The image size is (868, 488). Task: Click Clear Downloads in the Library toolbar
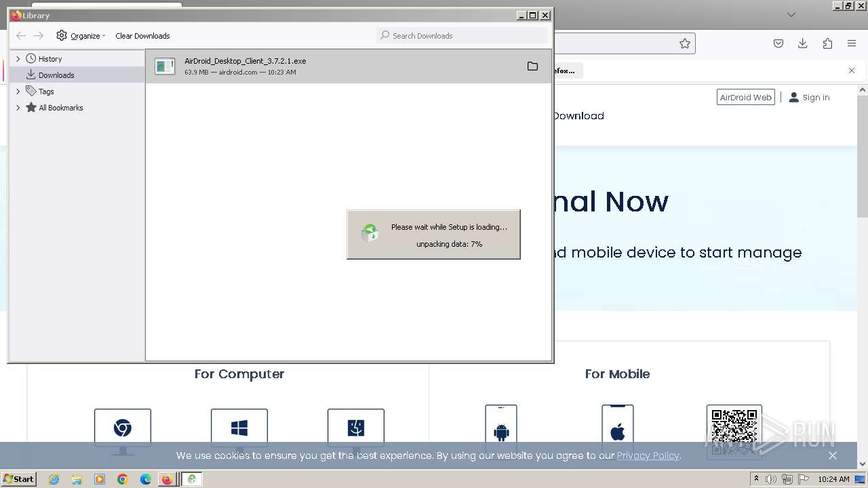point(142,36)
